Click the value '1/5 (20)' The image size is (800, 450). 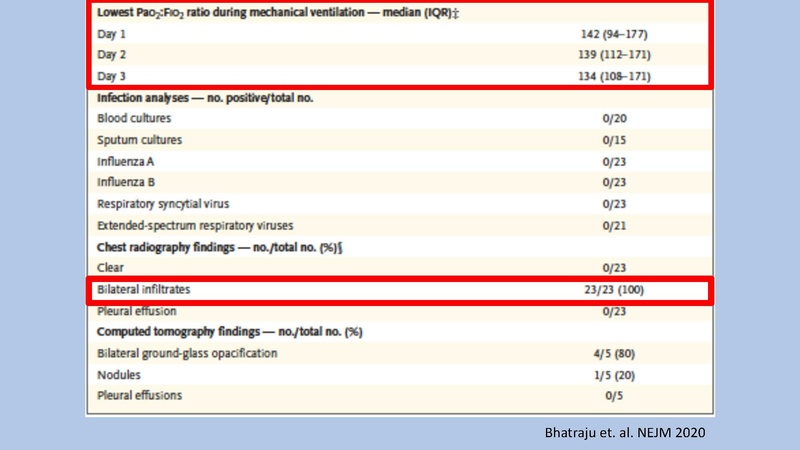pyautogui.click(x=614, y=376)
